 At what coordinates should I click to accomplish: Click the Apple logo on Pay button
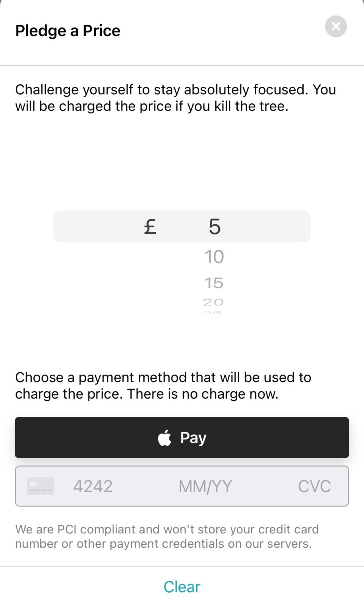pyautogui.click(x=165, y=438)
